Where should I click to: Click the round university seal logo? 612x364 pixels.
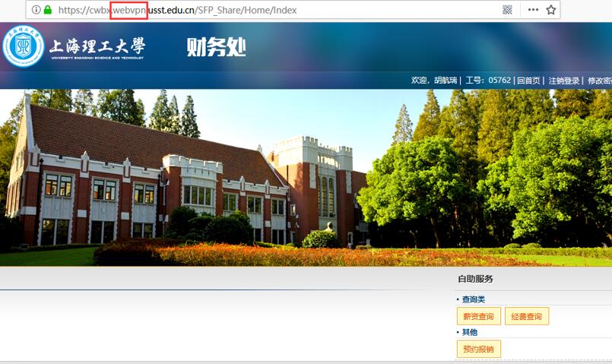(24, 46)
